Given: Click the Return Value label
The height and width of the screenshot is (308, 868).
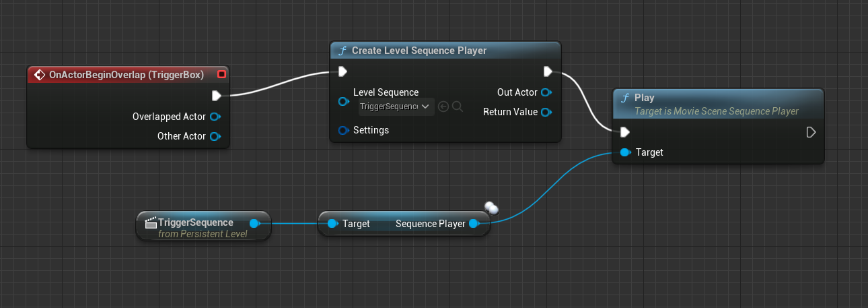Looking at the screenshot, I should point(510,112).
